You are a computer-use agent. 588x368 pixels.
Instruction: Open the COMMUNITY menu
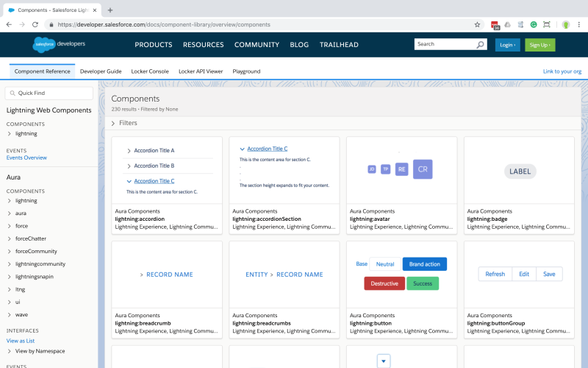tap(257, 45)
